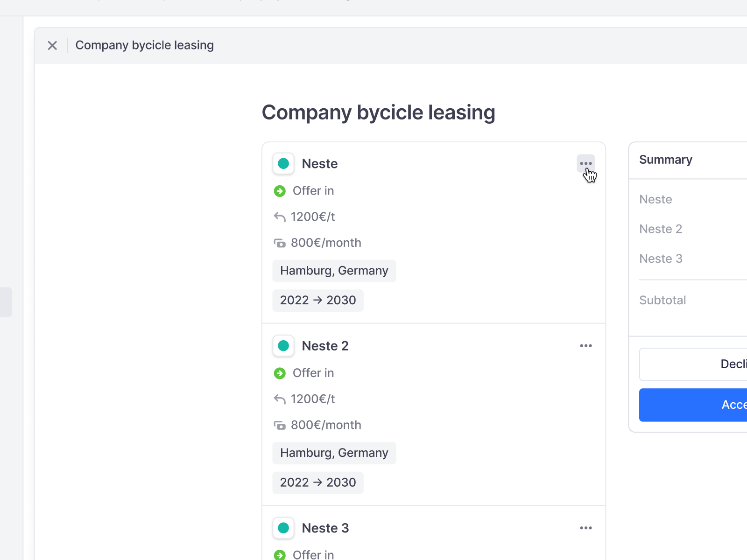Screen dimensions: 747x560
Task: Click the return arrow icon beside Neste 1200€/t
Action: (280, 217)
